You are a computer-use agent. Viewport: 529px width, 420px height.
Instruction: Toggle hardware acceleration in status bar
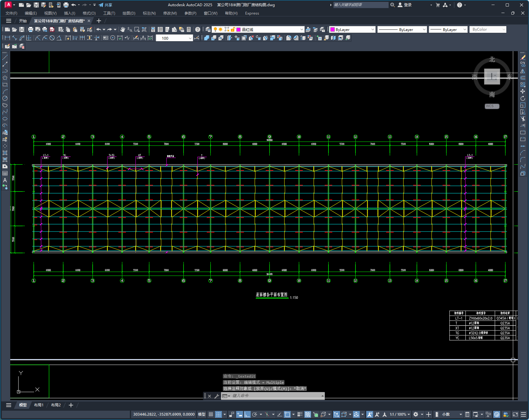click(497, 414)
